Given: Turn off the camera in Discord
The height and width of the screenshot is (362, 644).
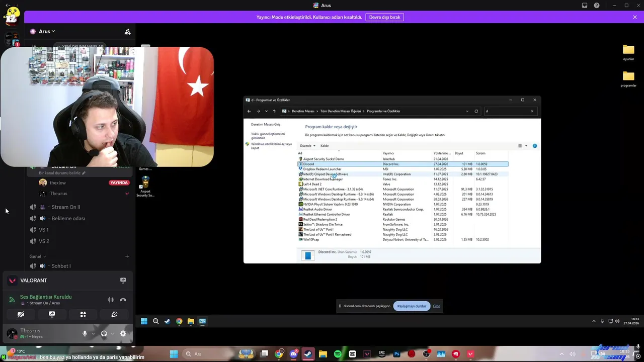Looking at the screenshot, I should pos(21,314).
